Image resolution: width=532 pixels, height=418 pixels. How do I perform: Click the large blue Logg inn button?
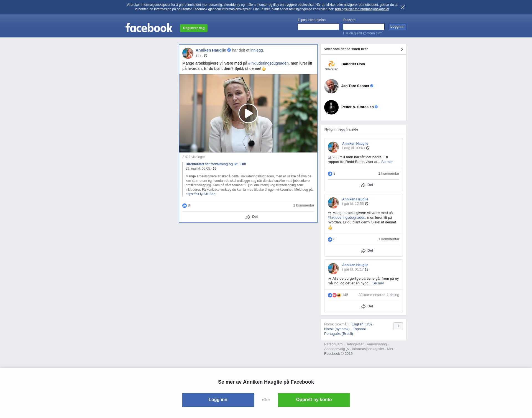[218, 400]
